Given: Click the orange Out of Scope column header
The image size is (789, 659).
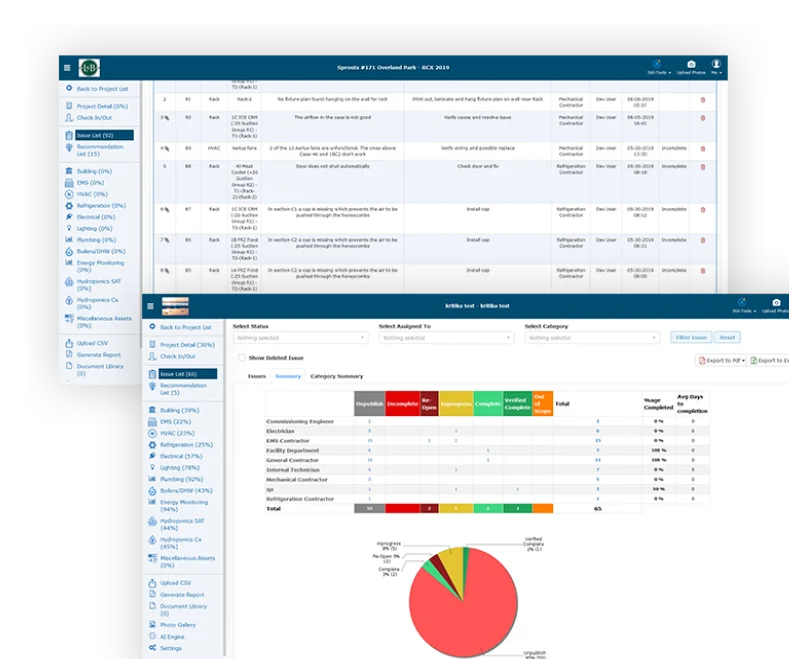Looking at the screenshot, I should (x=542, y=403).
